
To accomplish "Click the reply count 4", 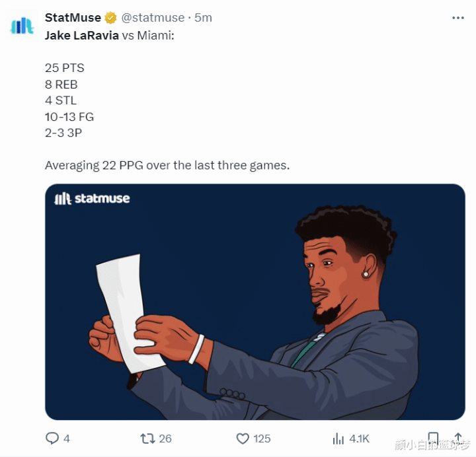I will (66, 439).
